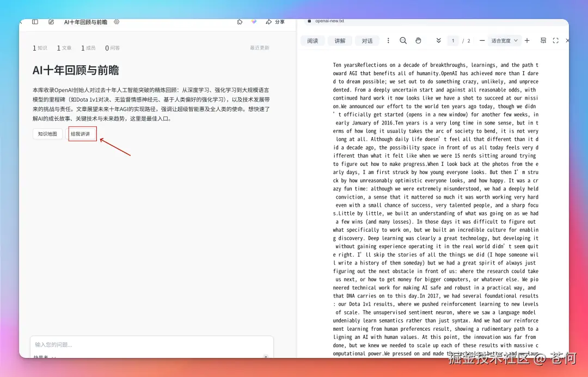Click the edit note pencil icon
588x377 pixels.
click(51, 22)
